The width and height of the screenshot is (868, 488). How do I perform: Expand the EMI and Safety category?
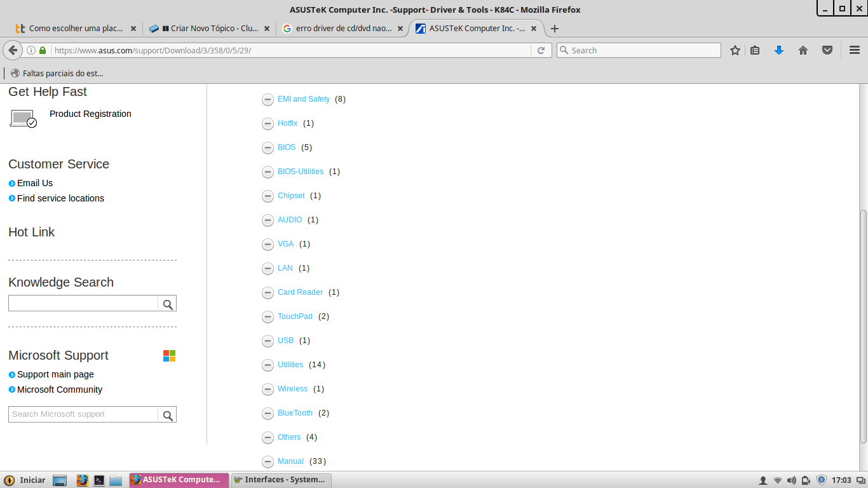[268, 99]
